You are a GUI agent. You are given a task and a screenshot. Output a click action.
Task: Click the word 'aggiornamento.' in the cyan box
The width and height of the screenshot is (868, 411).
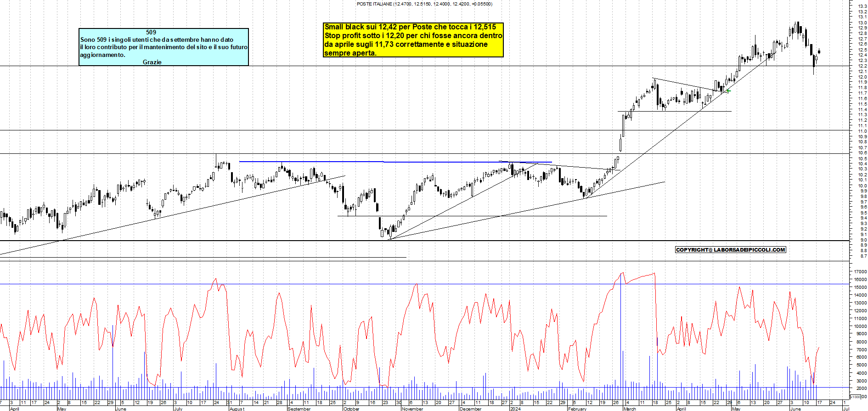(102, 55)
